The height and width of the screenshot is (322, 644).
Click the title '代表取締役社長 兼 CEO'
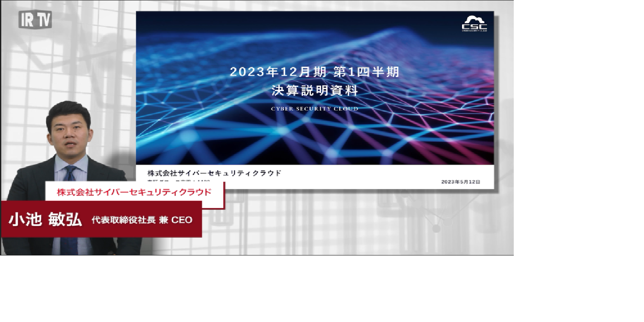142,220
